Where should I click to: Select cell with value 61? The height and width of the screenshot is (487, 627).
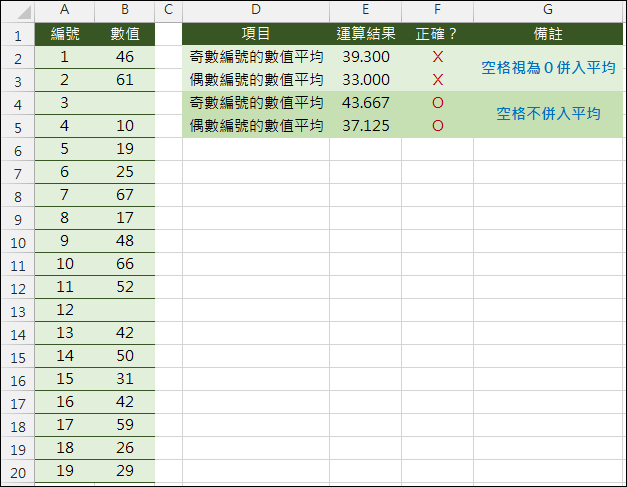125,80
